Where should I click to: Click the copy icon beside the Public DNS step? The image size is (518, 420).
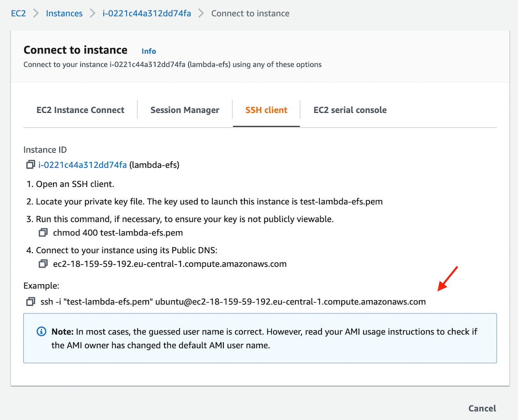point(43,264)
